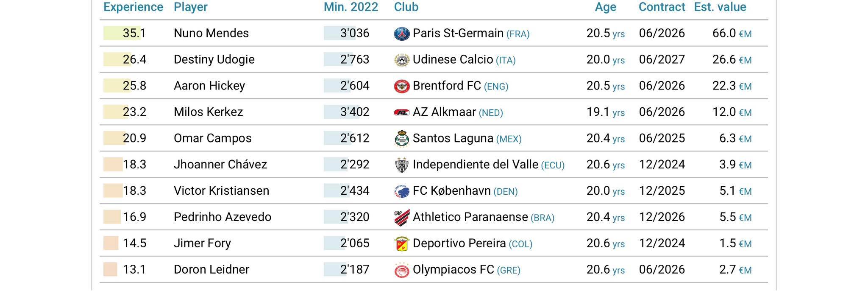Select the Milos Kerkez player name
Viewport: 868px width, 291px height.
[x=208, y=112]
